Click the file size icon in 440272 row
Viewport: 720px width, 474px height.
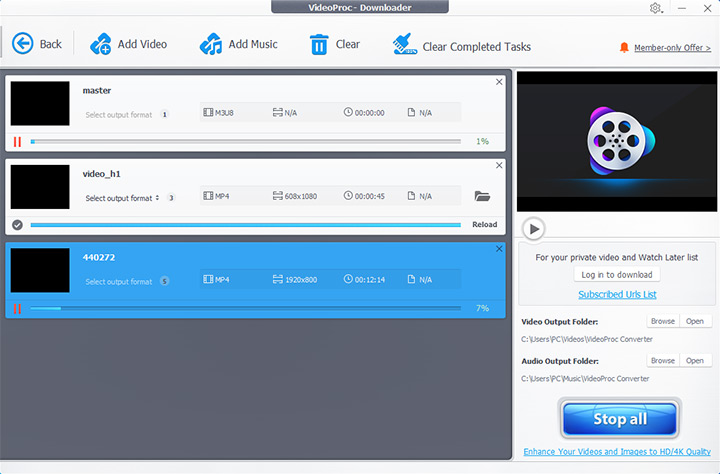click(x=411, y=279)
